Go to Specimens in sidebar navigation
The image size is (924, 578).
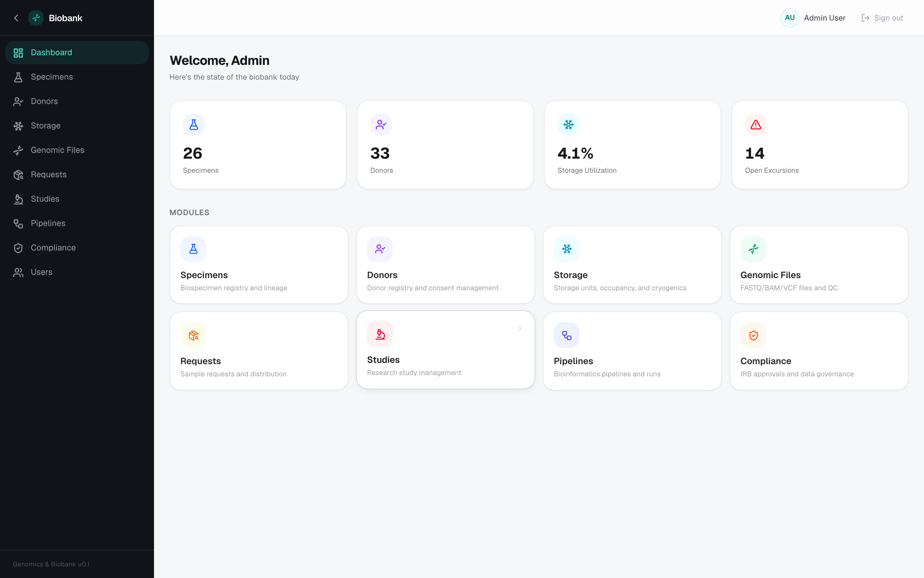pyautogui.click(x=77, y=77)
